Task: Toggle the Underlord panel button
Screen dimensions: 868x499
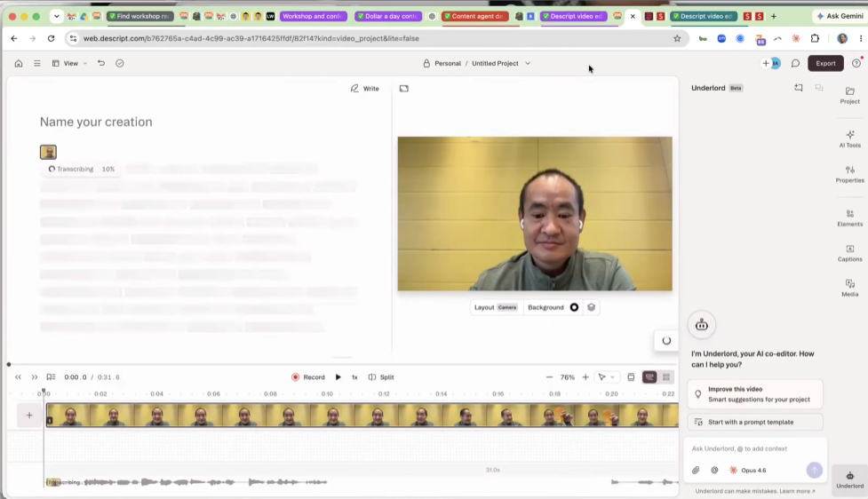Action: point(849,479)
